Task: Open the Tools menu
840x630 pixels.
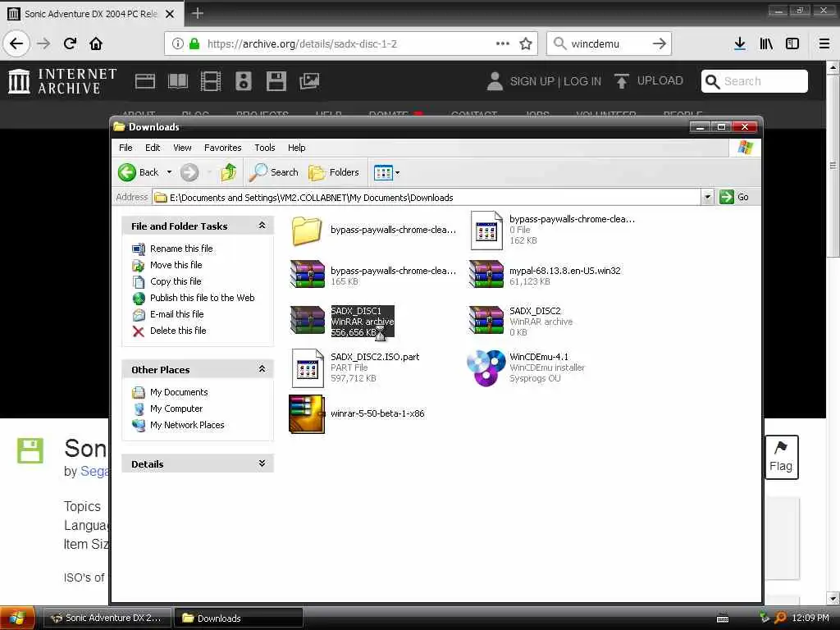Action: click(265, 148)
